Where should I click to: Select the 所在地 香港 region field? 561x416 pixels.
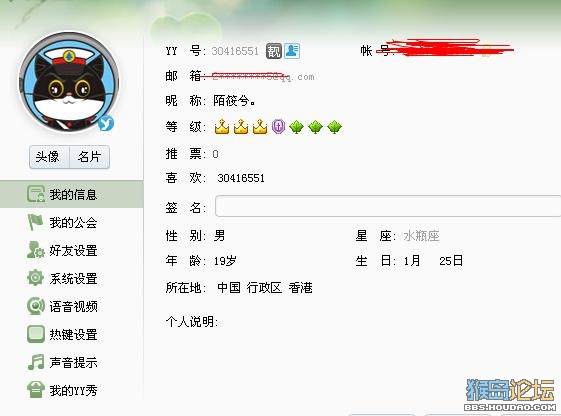[x=301, y=288]
